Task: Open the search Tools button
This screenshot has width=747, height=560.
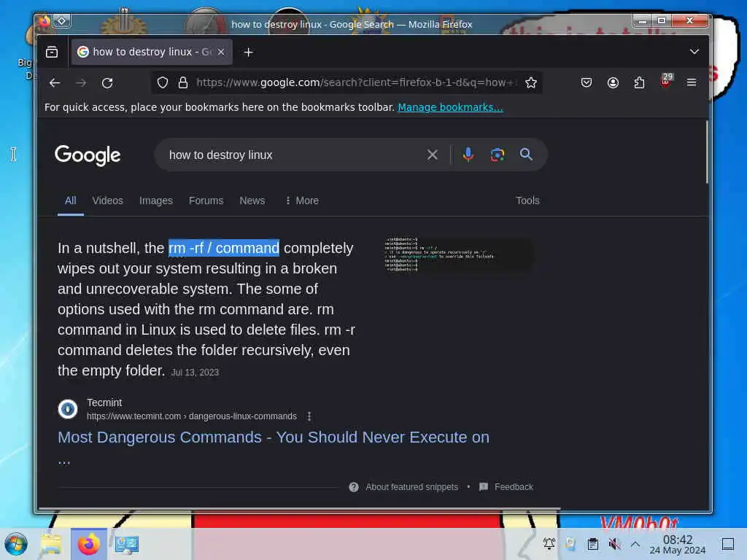Action: pos(527,201)
